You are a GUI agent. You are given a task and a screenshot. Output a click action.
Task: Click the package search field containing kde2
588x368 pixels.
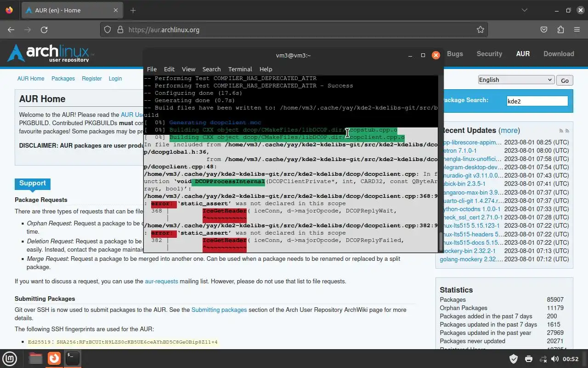pyautogui.click(x=537, y=101)
